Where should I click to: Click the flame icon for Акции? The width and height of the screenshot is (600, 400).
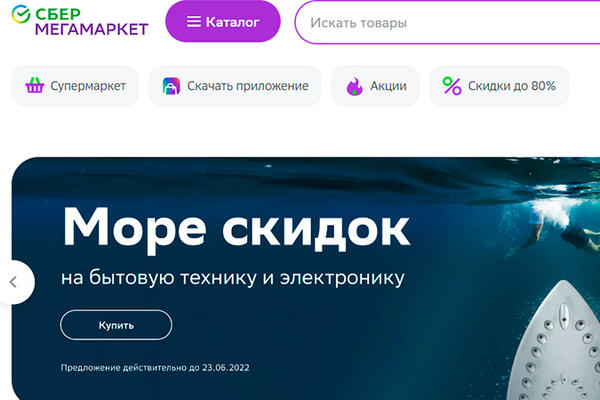click(x=354, y=86)
